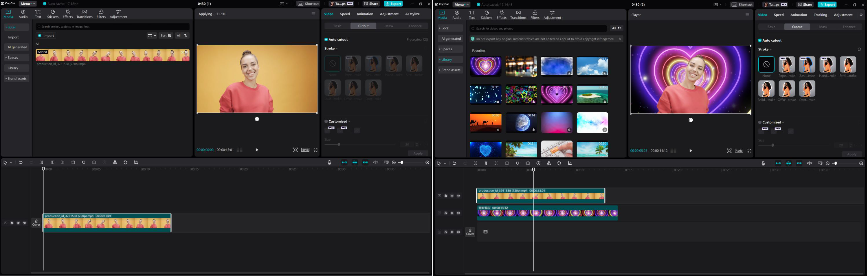
Task: Click the microphone record icon in left timeline
Action: tap(329, 162)
